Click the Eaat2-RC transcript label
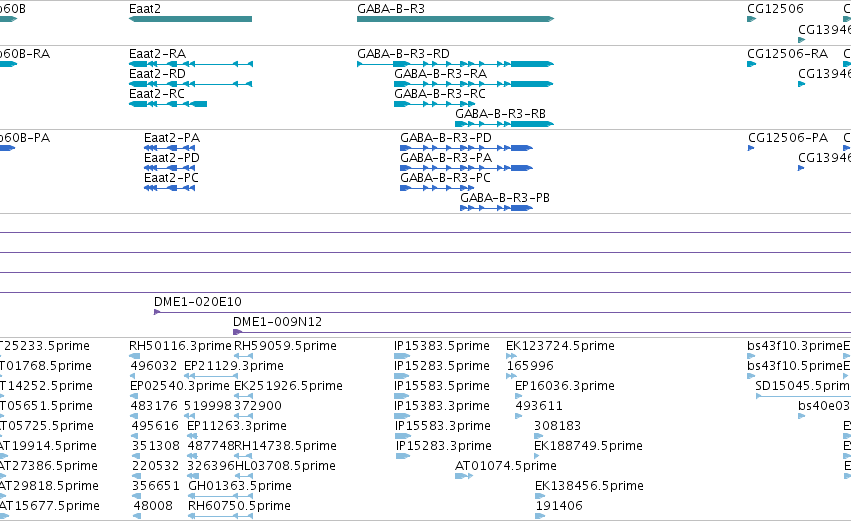Viewport: 851px width, 521px height. coord(157,94)
